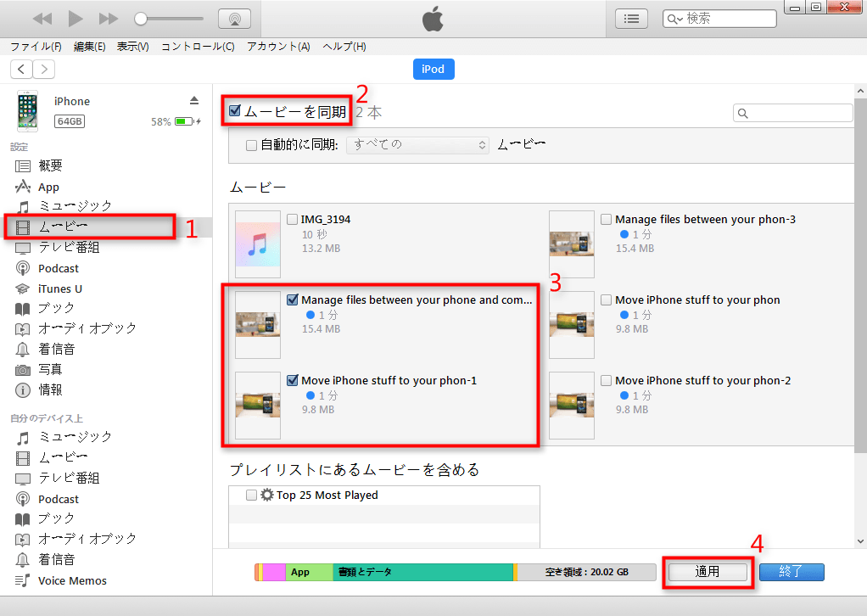The width and height of the screenshot is (867, 616).
Task: Click the scrollbar down arrow
Action: pos(860,541)
